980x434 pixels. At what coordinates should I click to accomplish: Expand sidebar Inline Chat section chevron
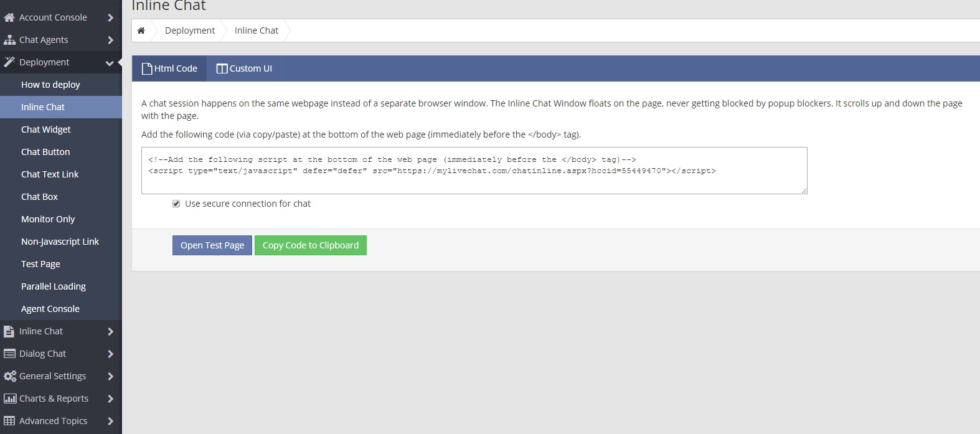click(x=110, y=331)
